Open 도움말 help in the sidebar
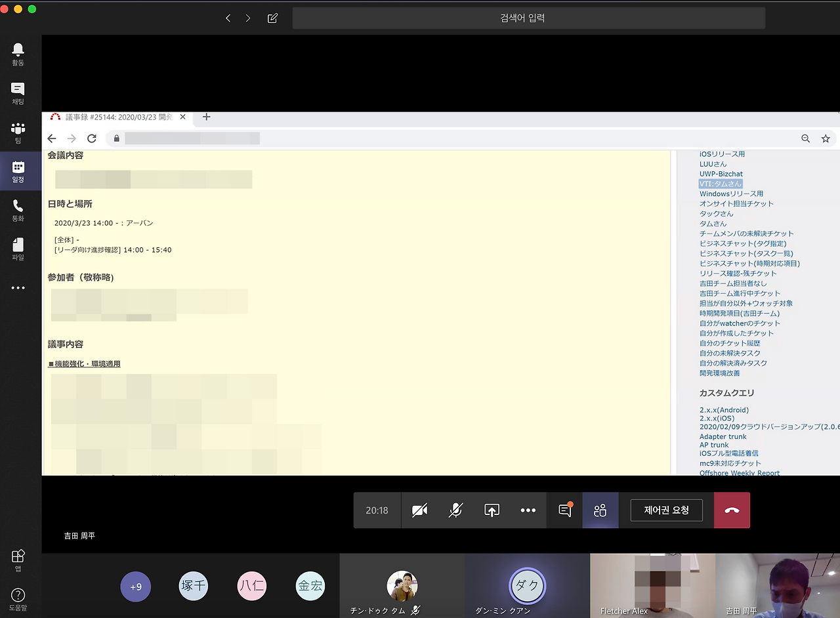 tap(18, 600)
